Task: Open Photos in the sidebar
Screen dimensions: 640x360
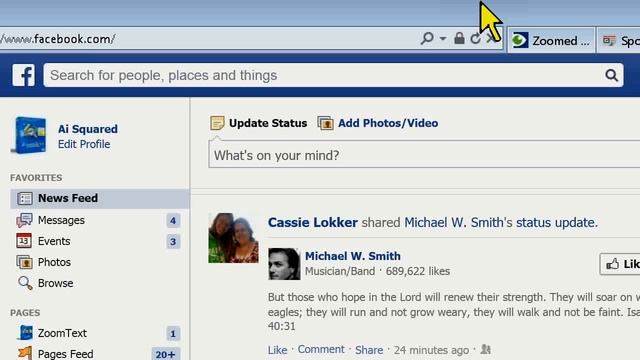Action: coord(54,262)
